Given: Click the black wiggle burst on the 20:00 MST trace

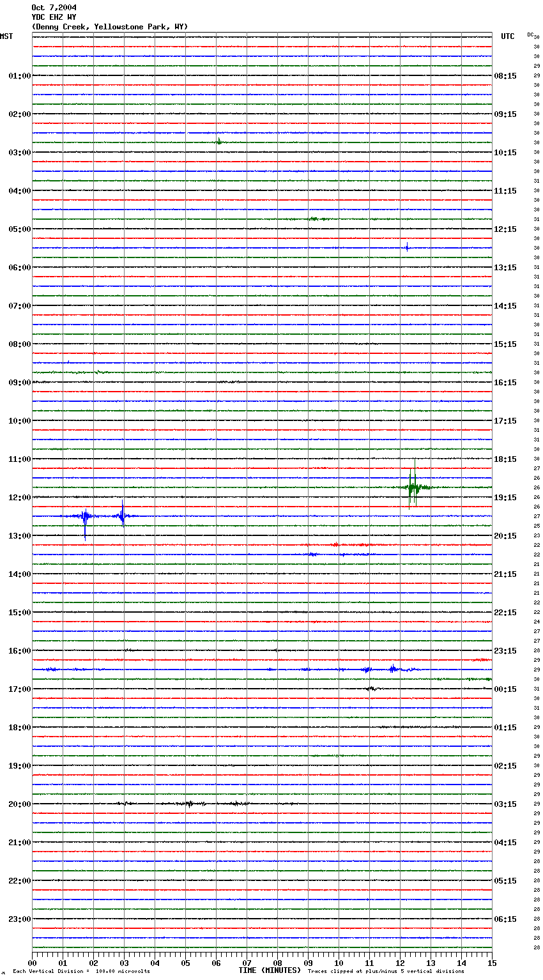Looking at the screenshot, I should 188,804.
